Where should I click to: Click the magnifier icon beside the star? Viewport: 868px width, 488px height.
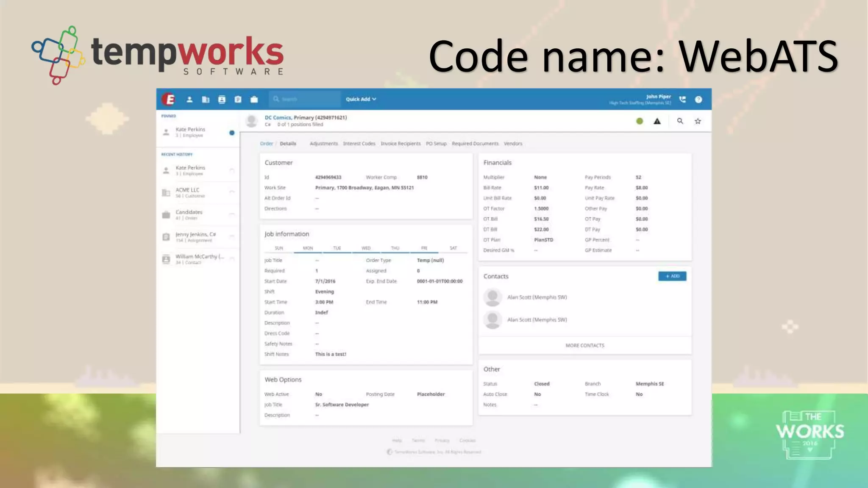pyautogui.click(x=680, y=121)
